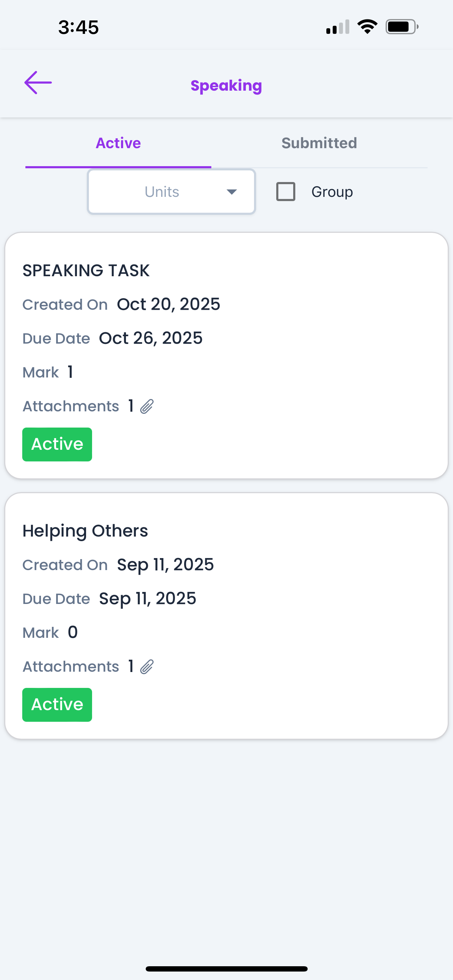Tap the purple back arrow
Image resolution: width=453 pixels, height=980 pixels.
pyautogui.click(x=38, y=83)
